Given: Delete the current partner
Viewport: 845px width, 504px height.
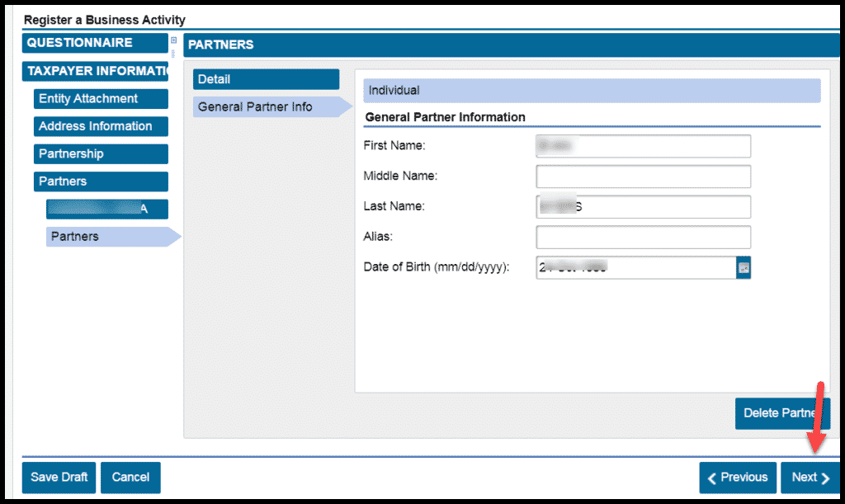Looking at the screenshot, I should click(782, 413).
